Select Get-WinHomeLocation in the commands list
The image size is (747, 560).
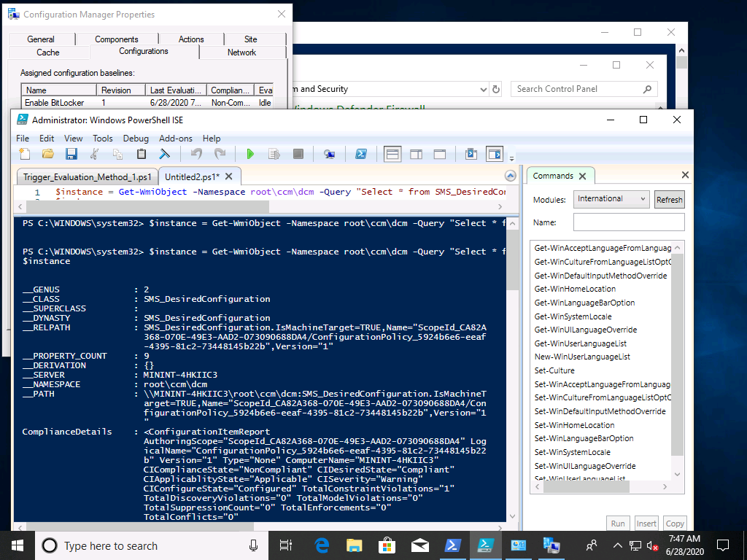pyautogui.click(x=575, y=289)
